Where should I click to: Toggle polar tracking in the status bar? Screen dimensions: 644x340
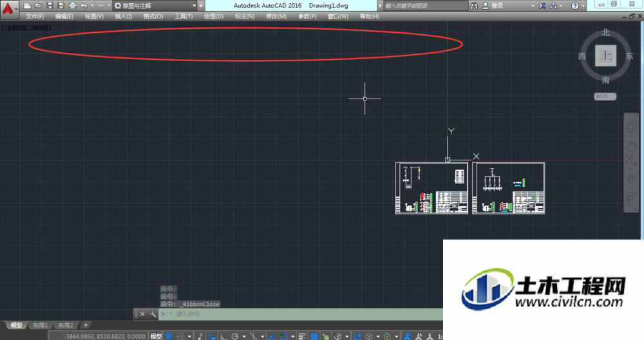(x=235, y=336)
